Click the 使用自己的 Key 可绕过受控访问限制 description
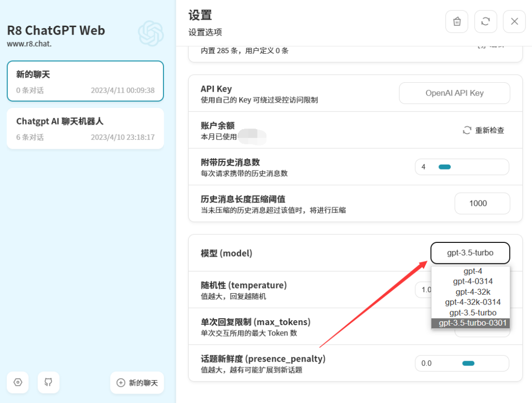 (259, 100)
